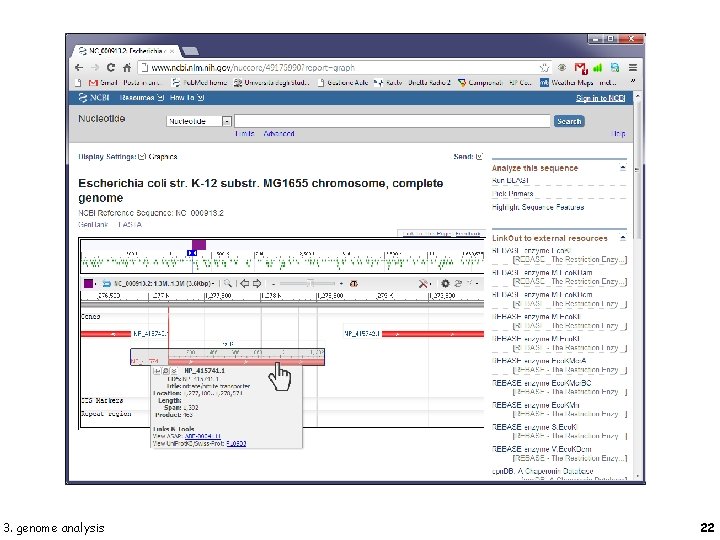Click the Run BLAST link
Image resolution: width=720 pixels, height=540 pixels.
tap(510, 180)
